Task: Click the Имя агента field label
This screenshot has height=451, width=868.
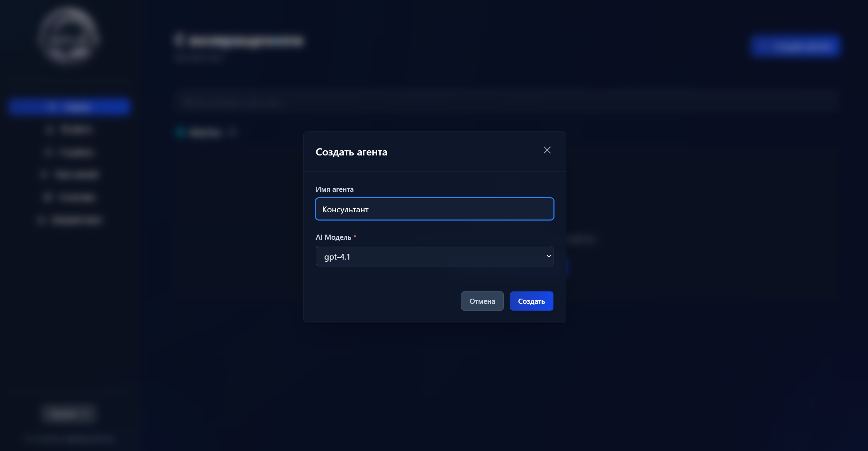Action: pos(334,189)
